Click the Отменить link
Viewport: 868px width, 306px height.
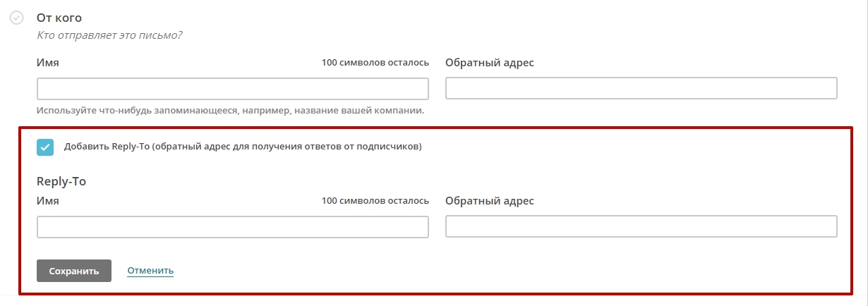(x=150, y=271)
